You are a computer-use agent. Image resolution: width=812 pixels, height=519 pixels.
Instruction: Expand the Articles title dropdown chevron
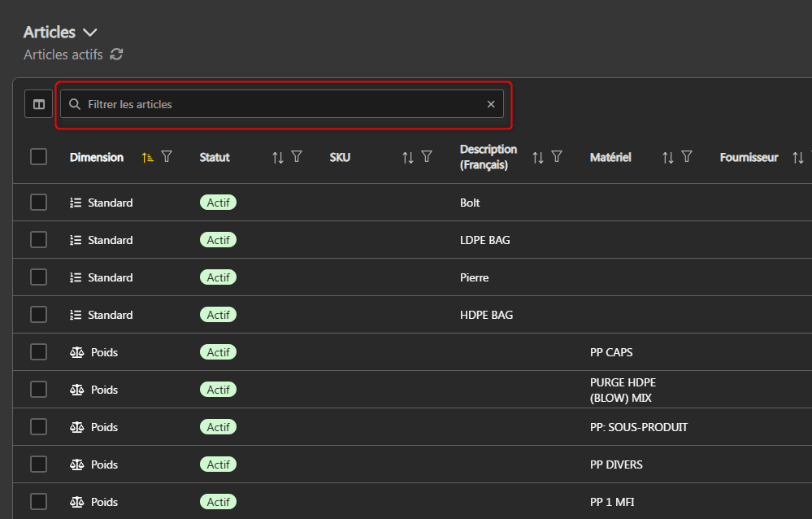click(90, 33)
